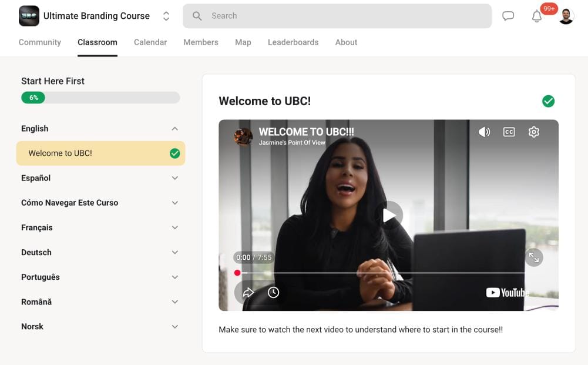Open Jasmine's Point Of View channel link
This screenshot has height=365, width=588.
(x=292, y=143)
